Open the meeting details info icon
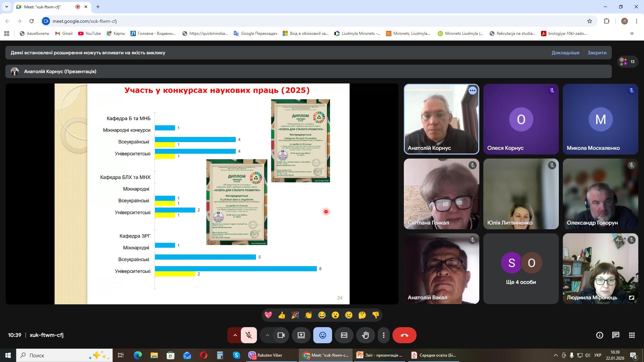The width and height of the screenshot is (644, 362). click(x=599, y=335)
